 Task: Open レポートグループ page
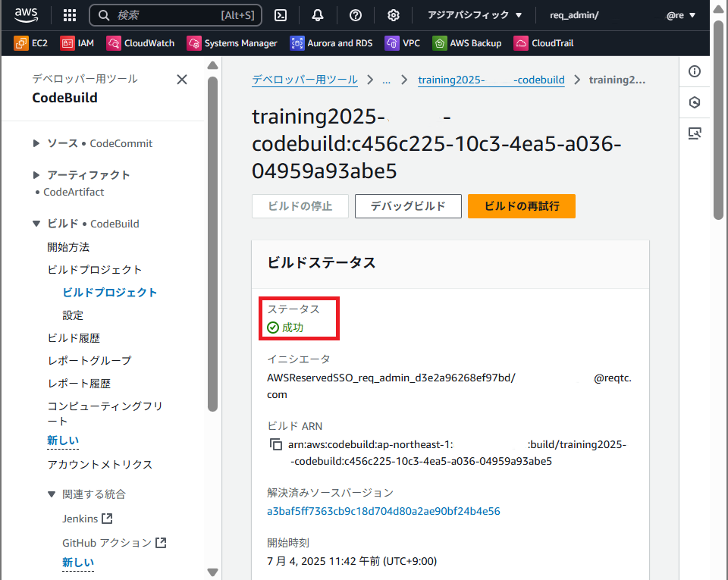[89, 361]
